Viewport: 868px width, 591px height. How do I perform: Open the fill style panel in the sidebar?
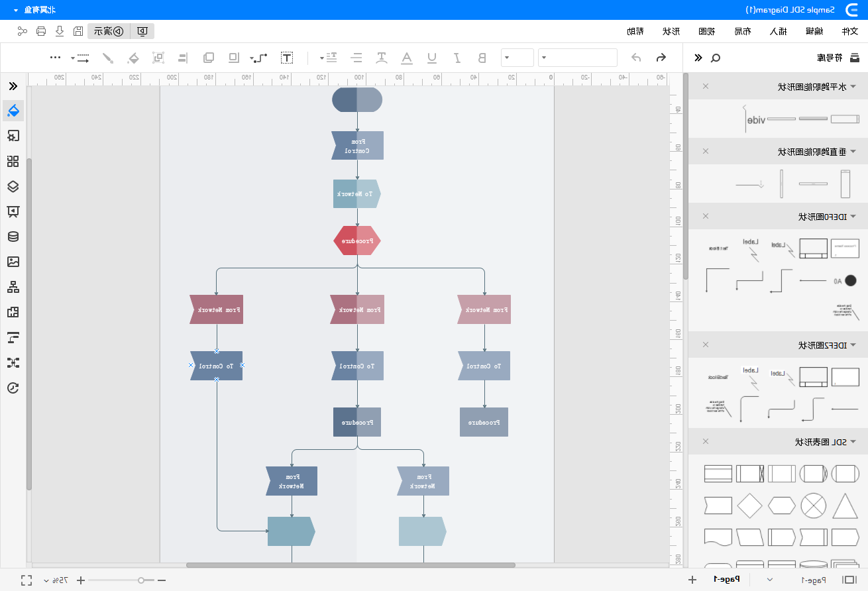pyautogui.click(x=13, y=111)
